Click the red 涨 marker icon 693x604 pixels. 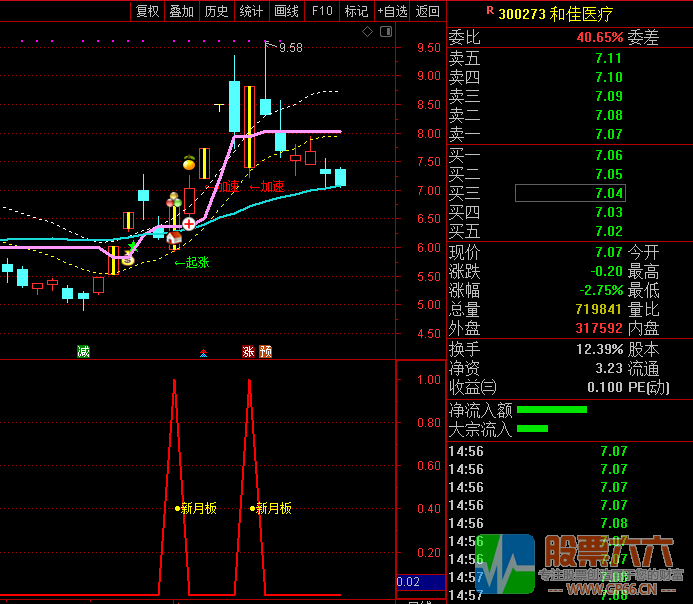coord(247,351)
